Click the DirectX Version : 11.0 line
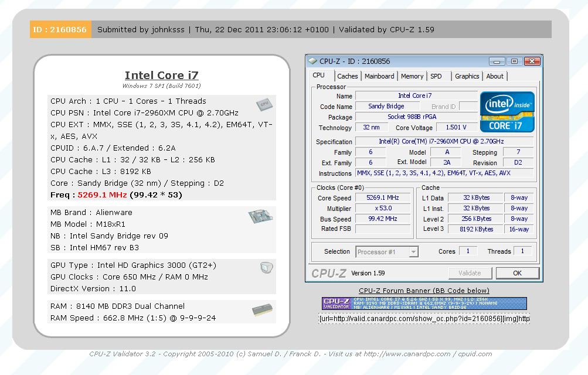The height and width of the screenshot is (375, 588). pos(93,288)
